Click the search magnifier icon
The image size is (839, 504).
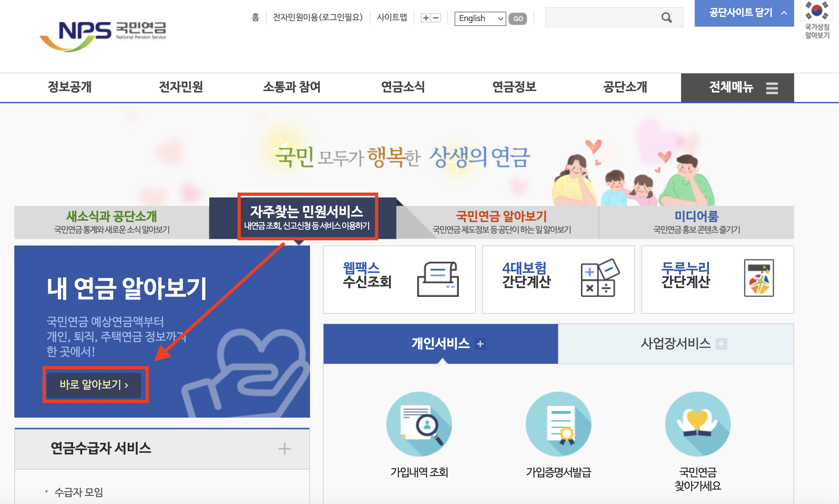(666, 17)
